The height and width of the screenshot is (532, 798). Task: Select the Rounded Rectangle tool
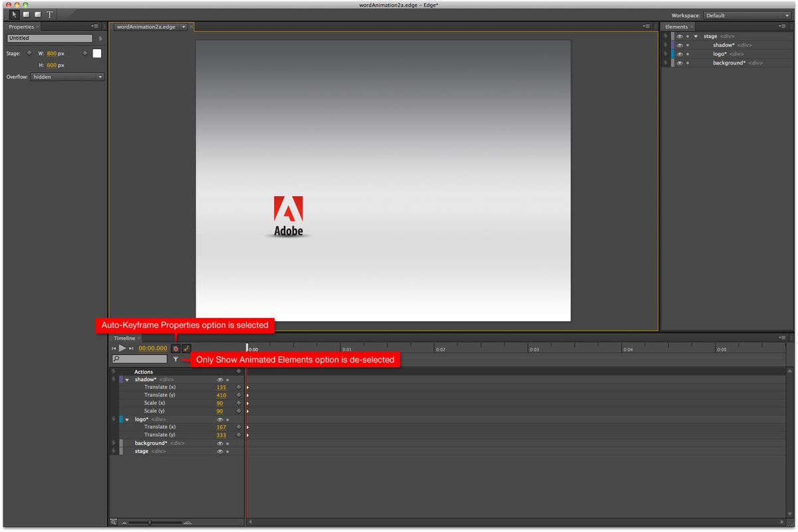tap(37, 14)
